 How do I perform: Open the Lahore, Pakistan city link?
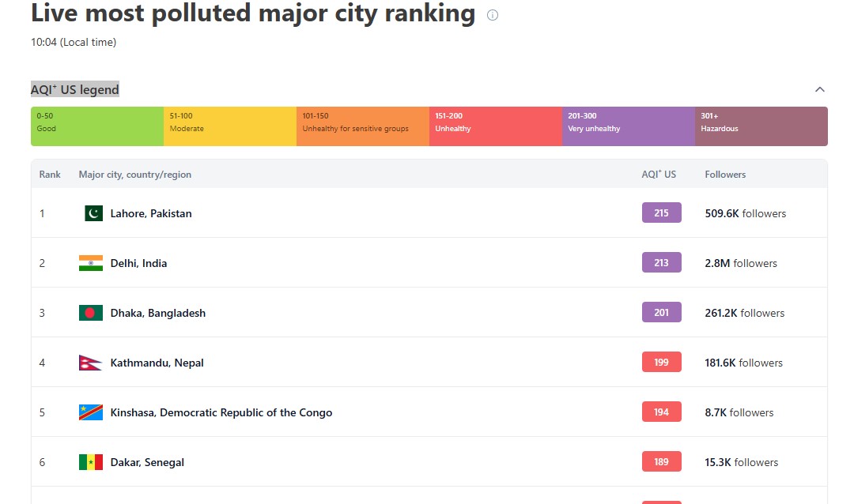point(151,213)
